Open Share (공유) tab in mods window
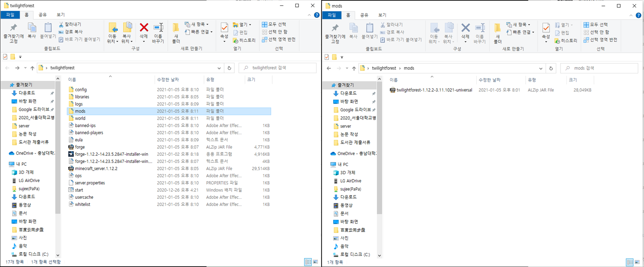 click(x=364, y=15)
